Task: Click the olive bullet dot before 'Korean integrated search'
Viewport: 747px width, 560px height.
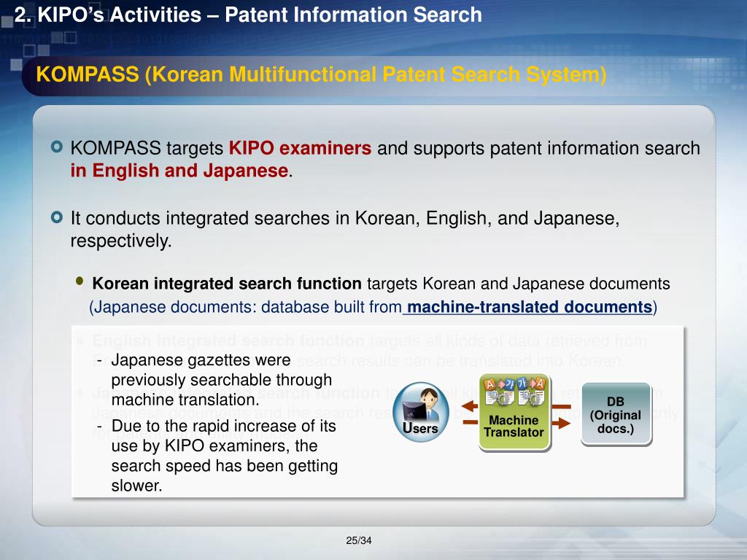Action: click(80, 281)
